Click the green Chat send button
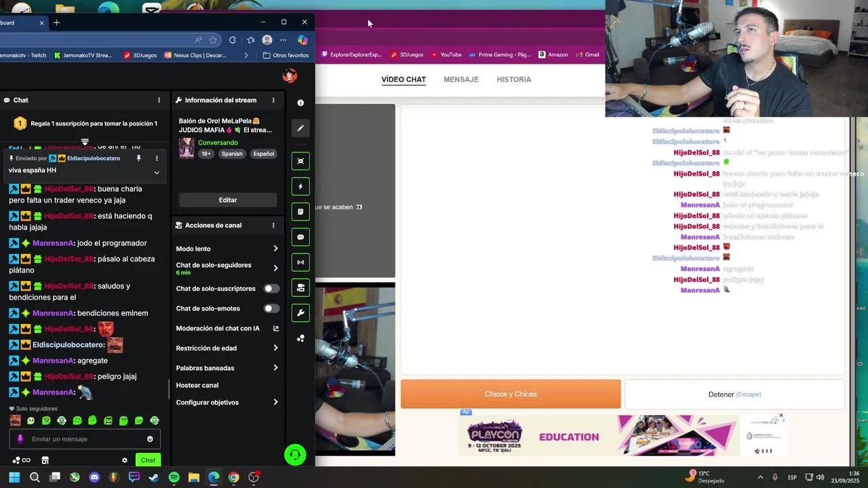This screenshot has width=868, height=488. click(x=148, y=460)
